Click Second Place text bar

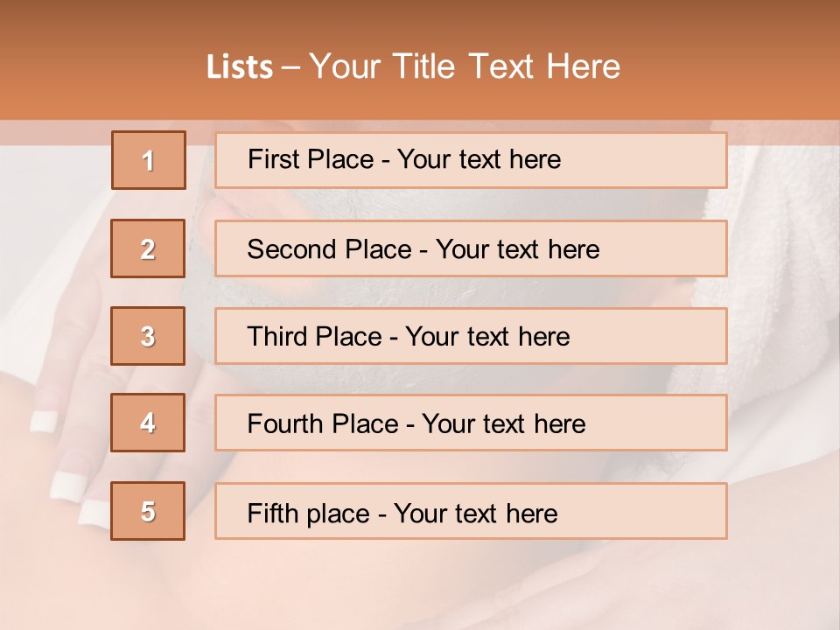pyautogui.click(x=471, y=248)
